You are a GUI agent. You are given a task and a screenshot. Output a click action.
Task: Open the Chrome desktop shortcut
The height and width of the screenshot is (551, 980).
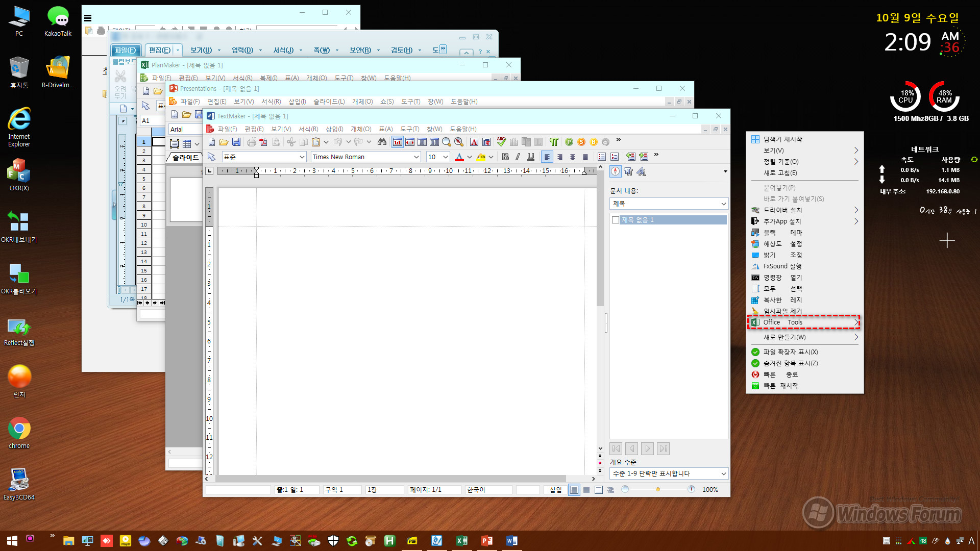pyautogui.click(x=19, y=434)
